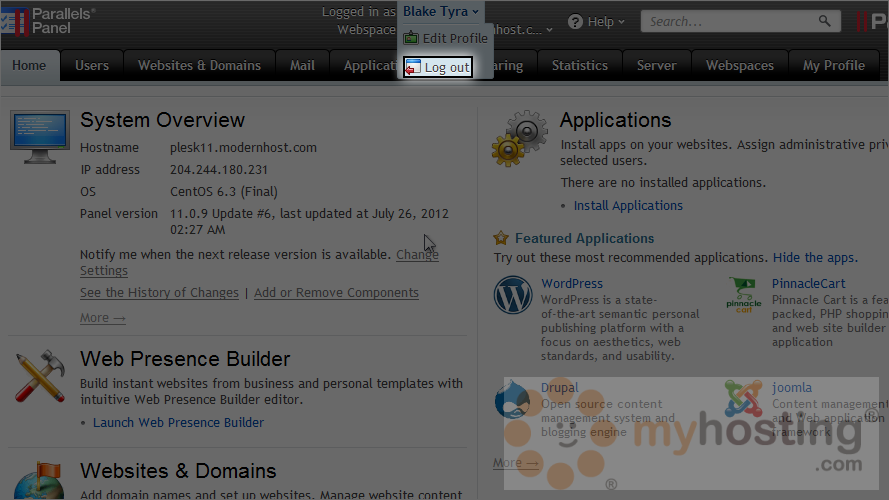Click the Log out icon
889x500 pixels.
click(413, 67)
